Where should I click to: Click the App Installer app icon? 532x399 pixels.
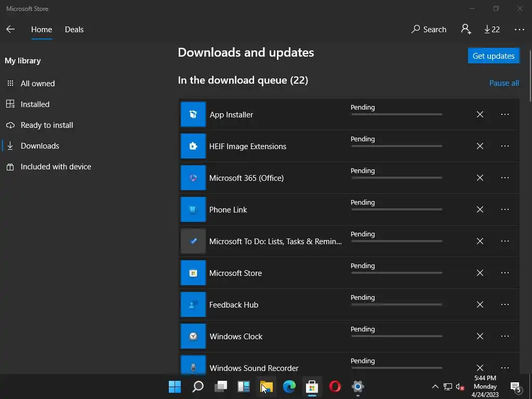[x=193, y=114]
